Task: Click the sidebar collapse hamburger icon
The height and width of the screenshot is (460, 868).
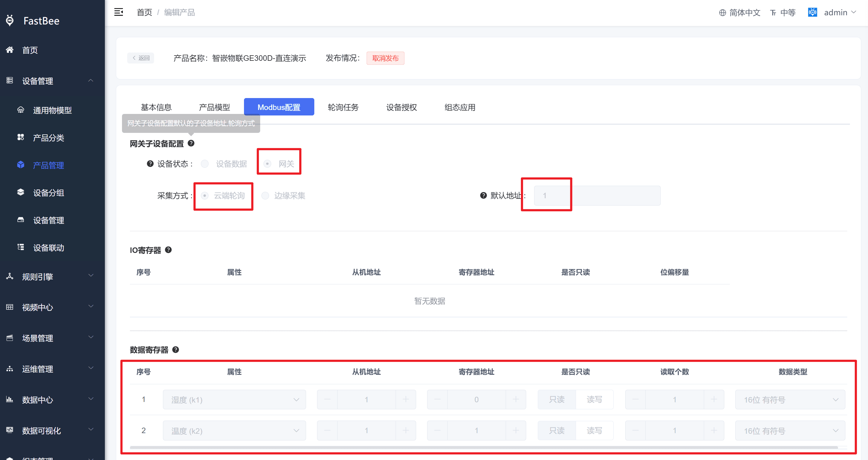Action: click(119, 13)
